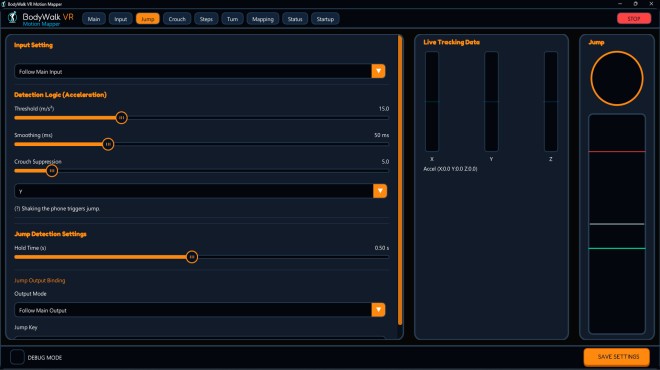Screen dimensions: 660x370
Task: Open the Startup tab
Action: [325, 19]
